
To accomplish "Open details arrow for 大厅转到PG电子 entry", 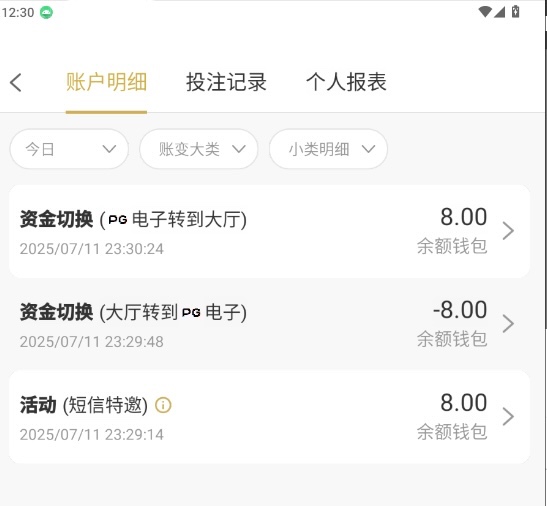I will pyautogui.click(x=508, y=323).
